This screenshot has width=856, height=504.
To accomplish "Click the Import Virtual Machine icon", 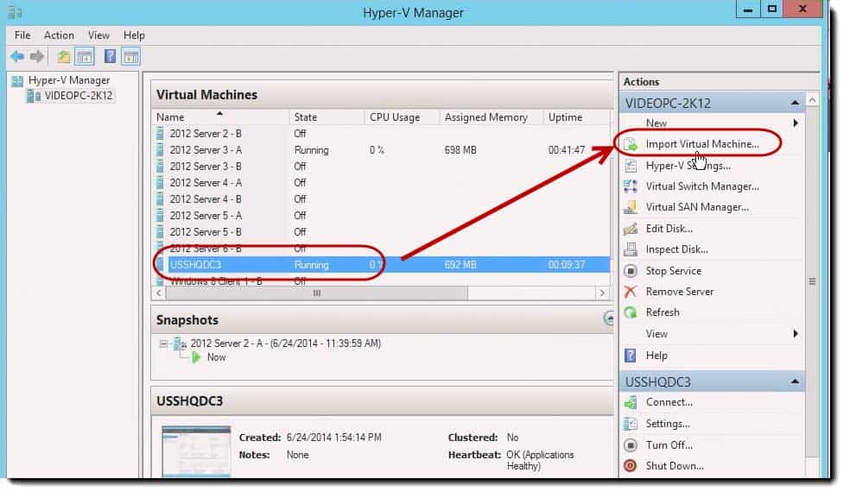I will [x=631, y=144].
